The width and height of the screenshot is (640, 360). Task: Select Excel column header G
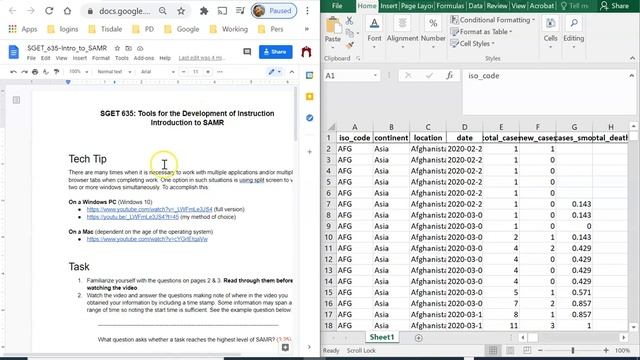pyautogui.click(x=574, y=127)
